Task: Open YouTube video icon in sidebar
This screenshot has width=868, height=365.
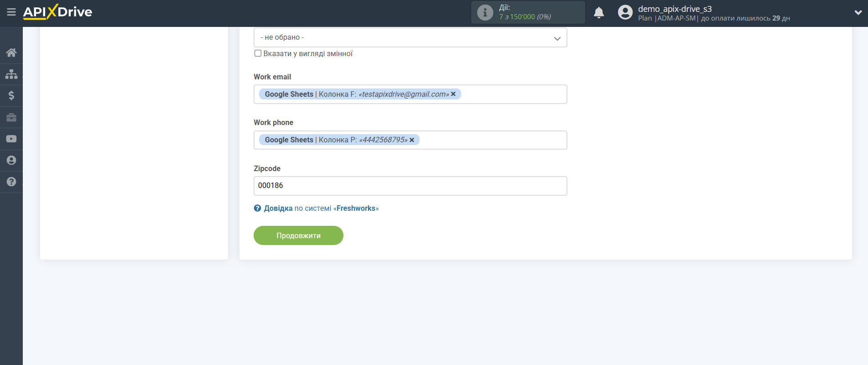Action: point(11,139)
